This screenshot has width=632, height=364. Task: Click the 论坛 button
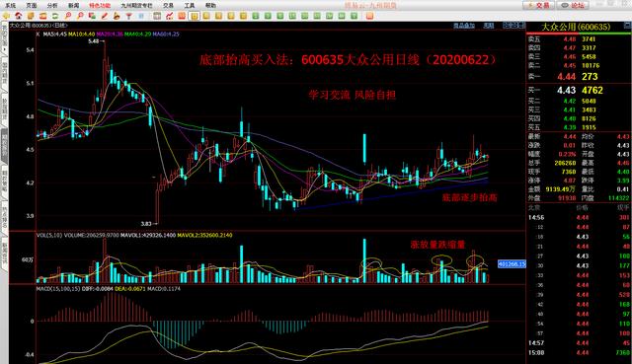pos(573,5)
